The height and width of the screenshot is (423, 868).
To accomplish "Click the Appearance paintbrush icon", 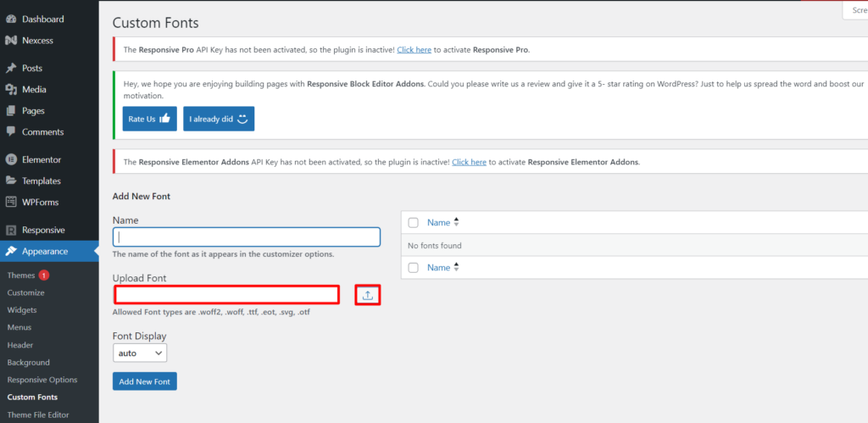I will point(10,252).
